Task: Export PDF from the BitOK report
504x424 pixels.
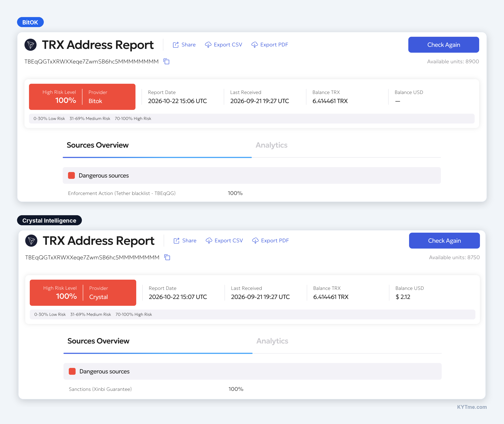Action: (270, 45)
